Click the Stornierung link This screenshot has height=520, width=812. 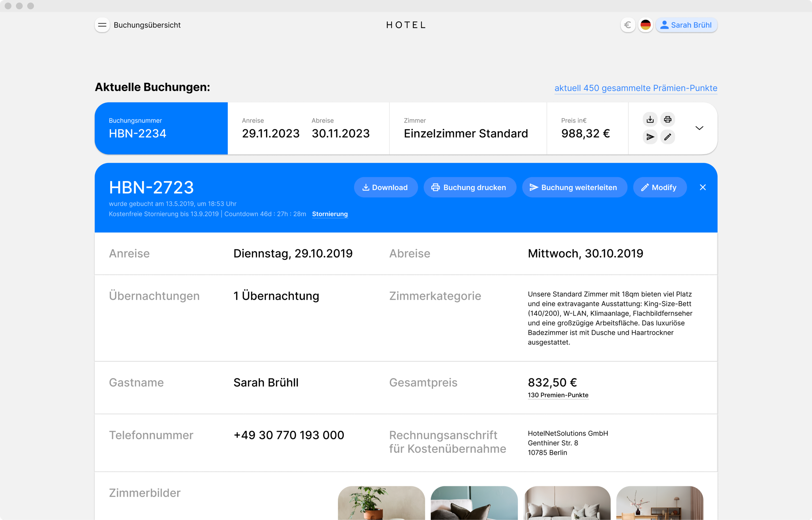tap(330, 214)
